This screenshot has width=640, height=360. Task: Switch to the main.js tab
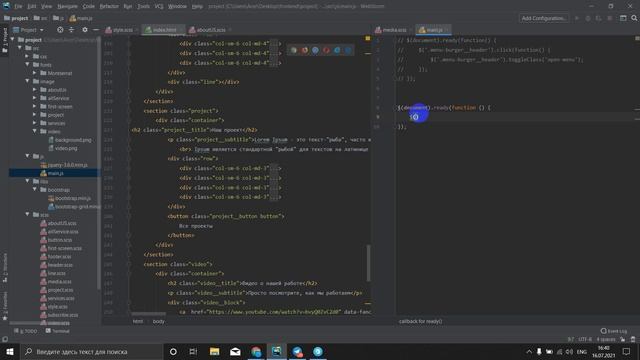pos(433,30)
